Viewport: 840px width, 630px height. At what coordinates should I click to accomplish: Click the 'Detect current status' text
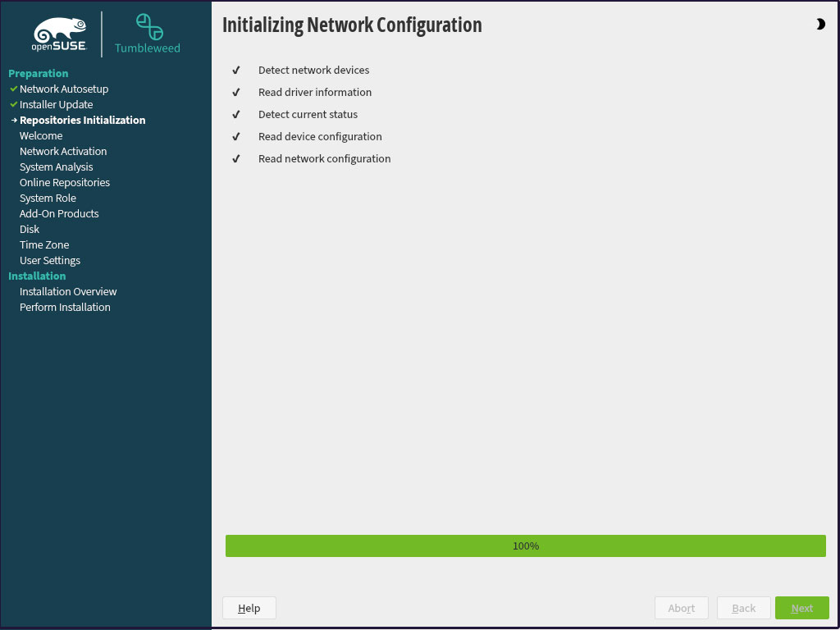pyautogui.click(x=308, y=115)
